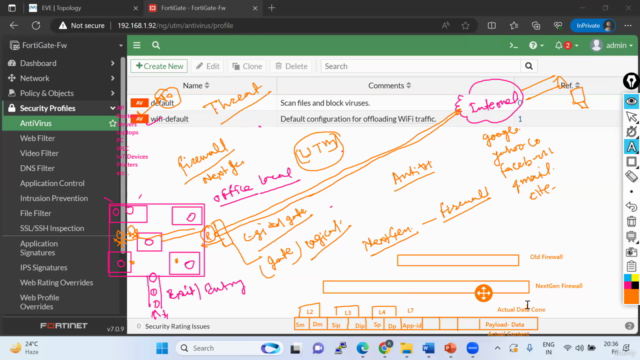This screenshot has height=360, width=640.
Task: Open the notifications bell dropdown
Action: [566, 45]
